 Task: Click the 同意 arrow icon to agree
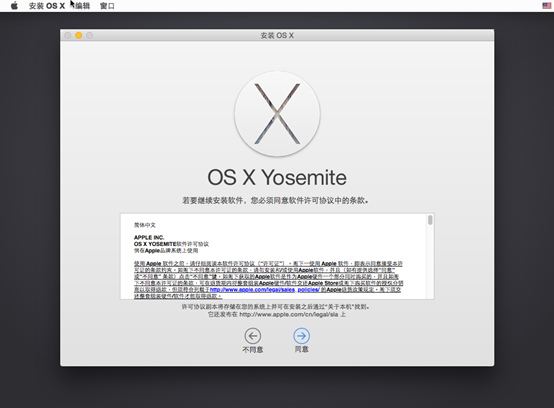click(301, 336)
